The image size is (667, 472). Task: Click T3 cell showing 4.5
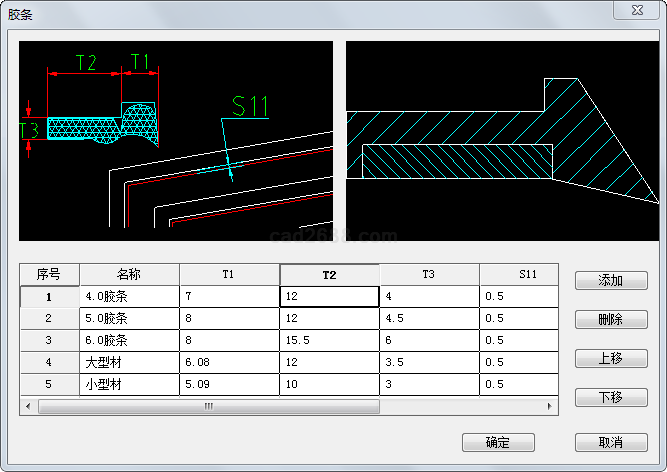(429, 318)
